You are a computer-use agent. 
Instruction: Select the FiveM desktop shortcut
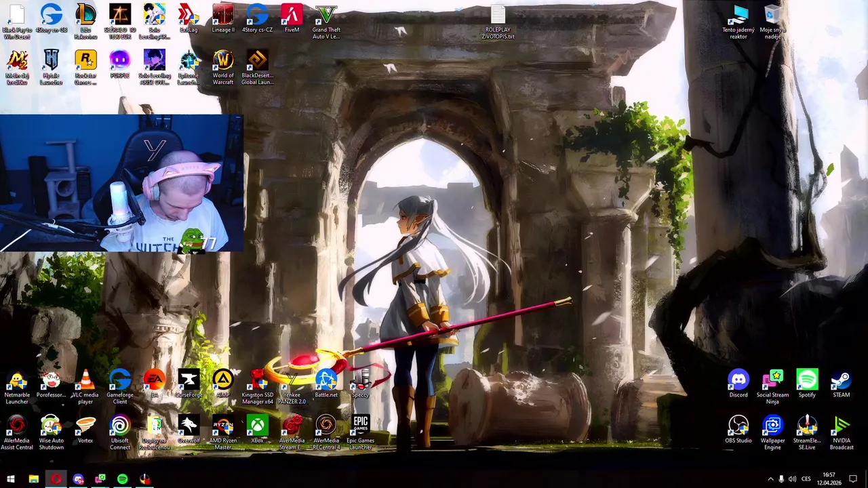[292, 19]
